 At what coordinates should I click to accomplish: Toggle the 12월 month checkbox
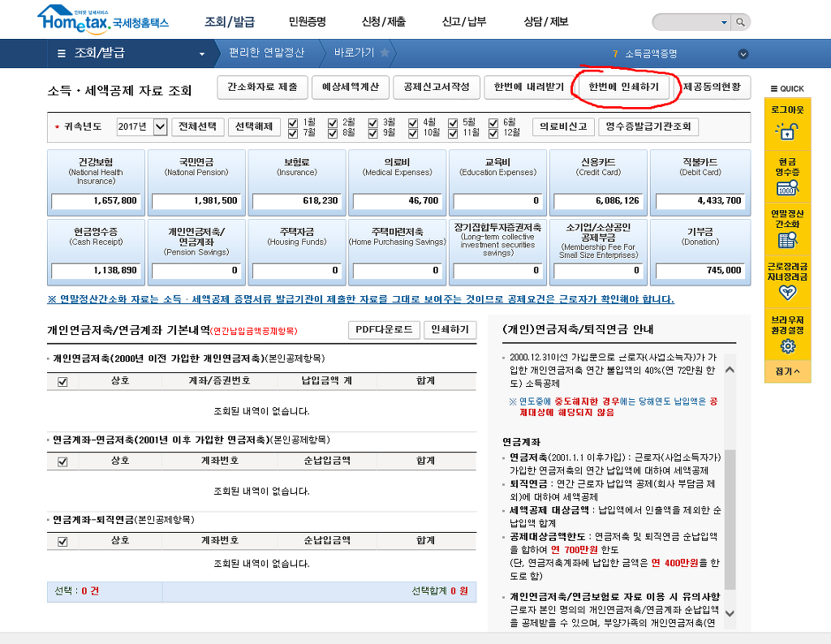pos(493,132)
